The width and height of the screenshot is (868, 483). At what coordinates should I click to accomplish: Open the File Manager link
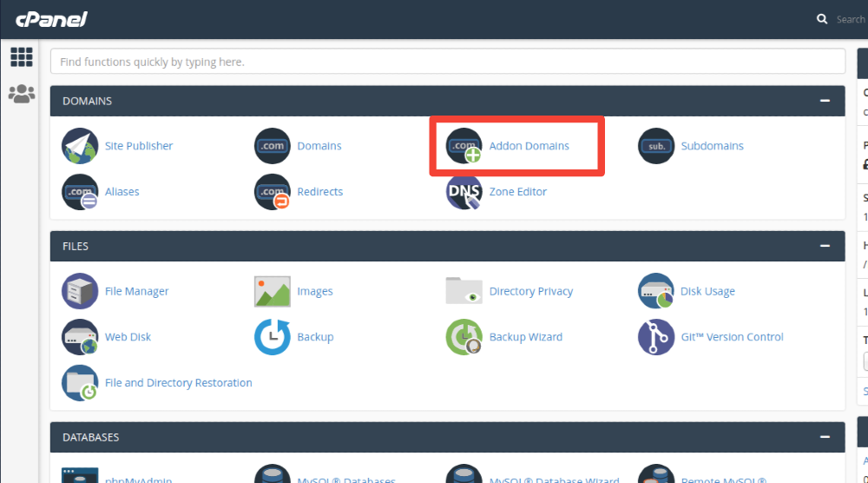click(137, 291)
